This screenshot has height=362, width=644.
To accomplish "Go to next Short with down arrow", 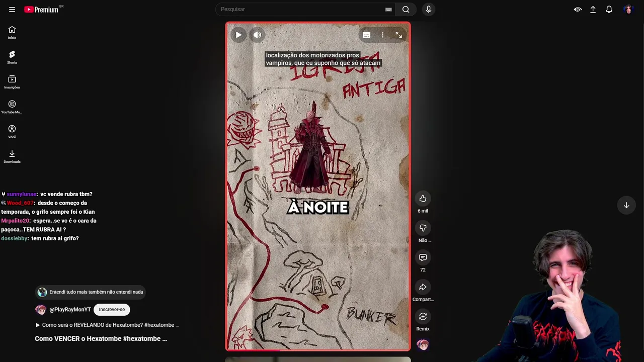I will pos(626,205).
